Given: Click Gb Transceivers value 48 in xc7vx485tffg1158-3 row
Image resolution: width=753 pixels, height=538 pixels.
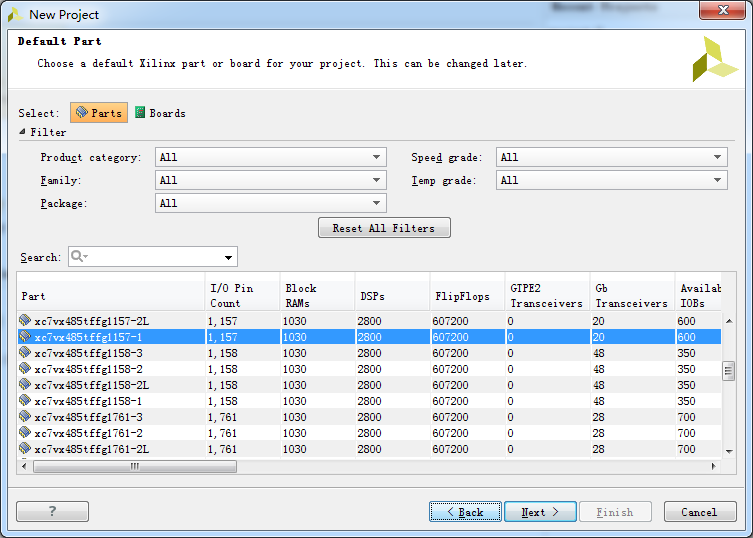Looking at the screenshot, I should point(598,353).
